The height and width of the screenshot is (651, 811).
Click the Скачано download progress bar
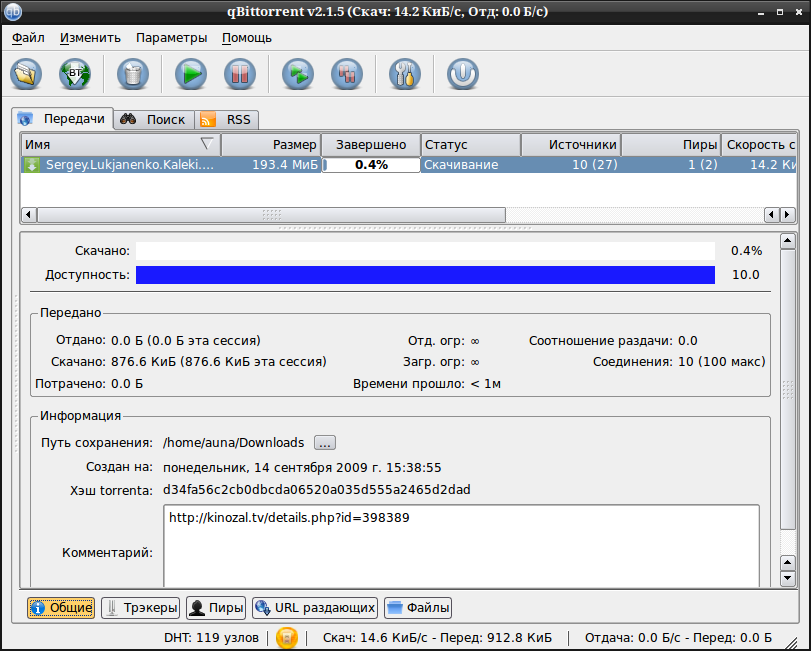tap(425, 251)
